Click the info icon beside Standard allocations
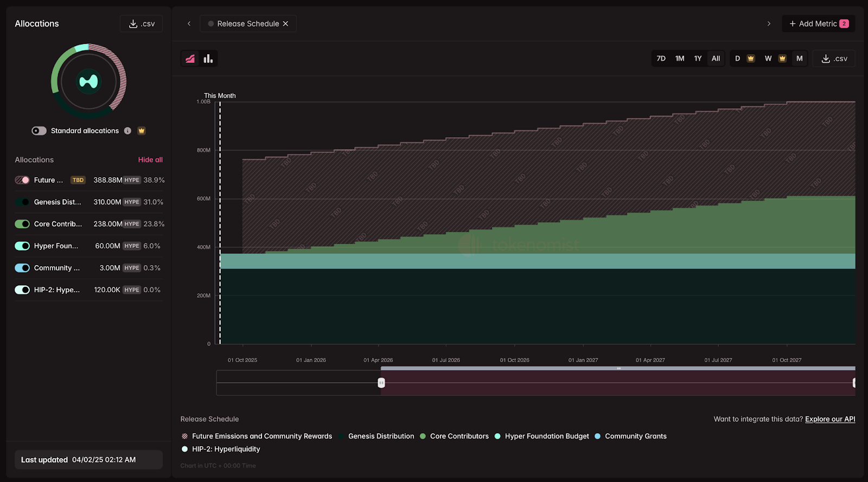Screen dimensions: 868x482 [127, 131]
